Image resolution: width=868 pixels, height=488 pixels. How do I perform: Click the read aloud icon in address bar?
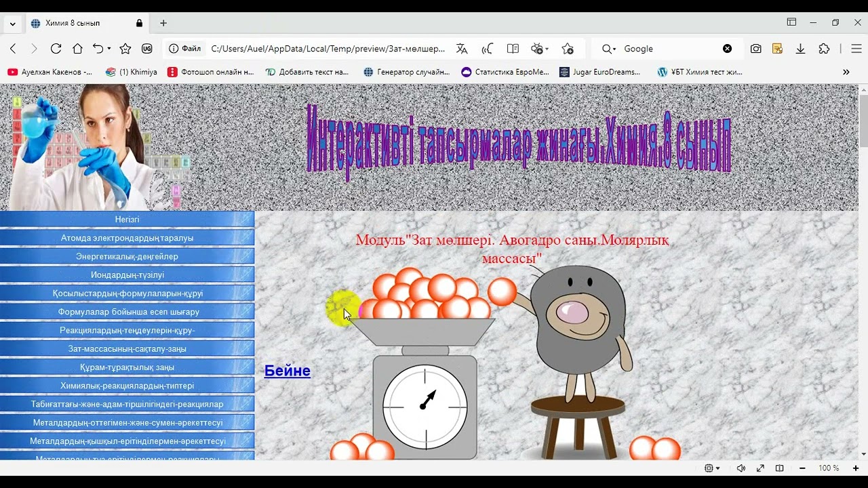click(x=487, y=49)
